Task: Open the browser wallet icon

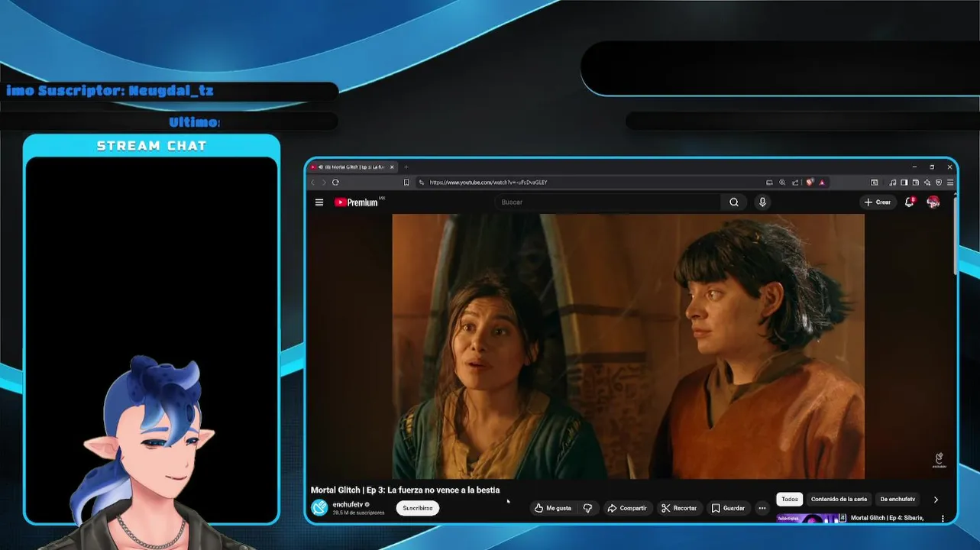Action: [915, 183]
